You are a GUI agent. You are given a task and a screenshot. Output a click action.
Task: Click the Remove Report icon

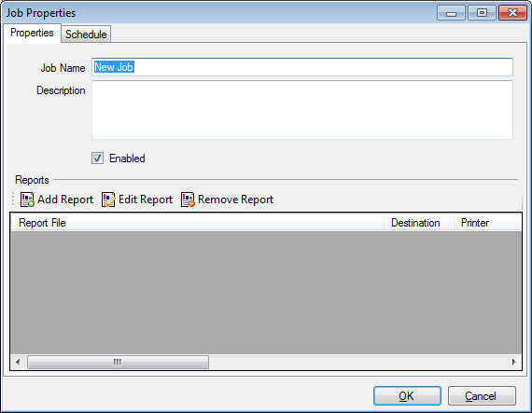coord(188,200)
